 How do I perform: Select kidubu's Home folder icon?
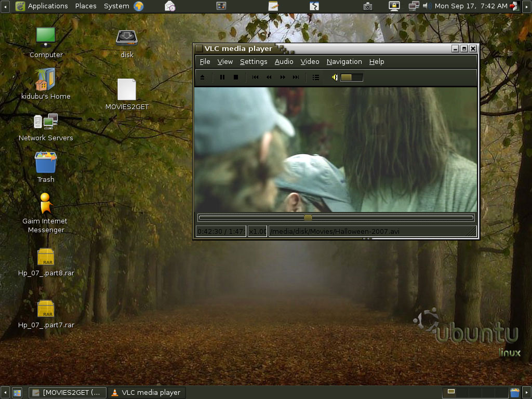coord(46,84)
